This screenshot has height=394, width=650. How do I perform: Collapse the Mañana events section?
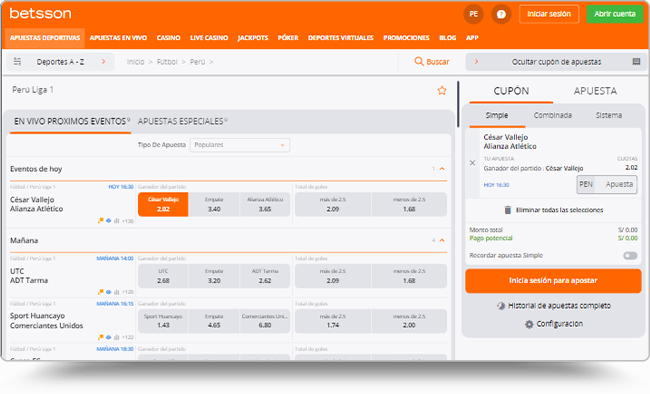click(442, 240)
